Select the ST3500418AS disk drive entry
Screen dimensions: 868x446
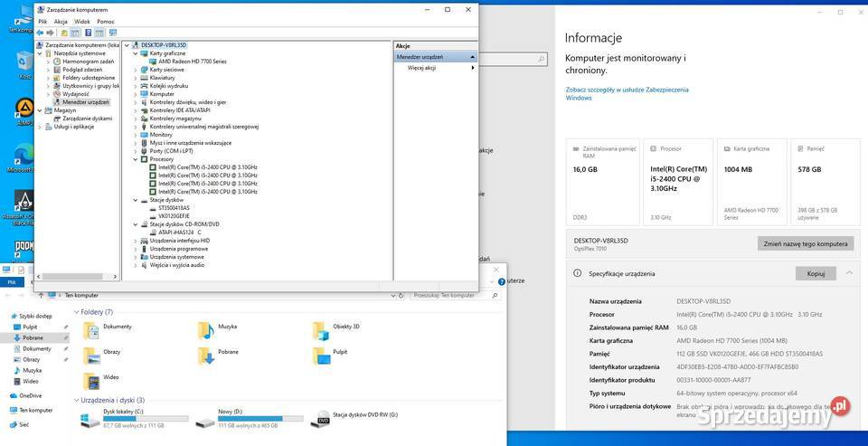(175, 208)
